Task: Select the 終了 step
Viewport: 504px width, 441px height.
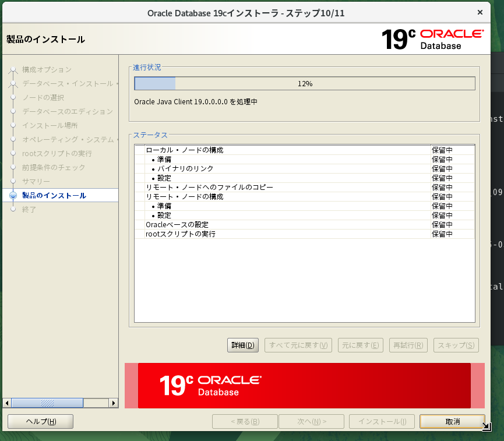Action: (x=29, y=209)
